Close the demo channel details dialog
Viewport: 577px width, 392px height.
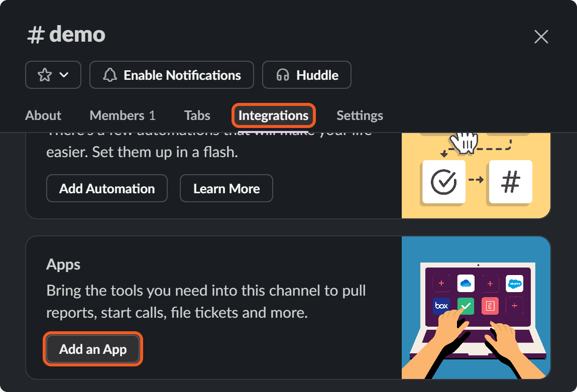541,37
